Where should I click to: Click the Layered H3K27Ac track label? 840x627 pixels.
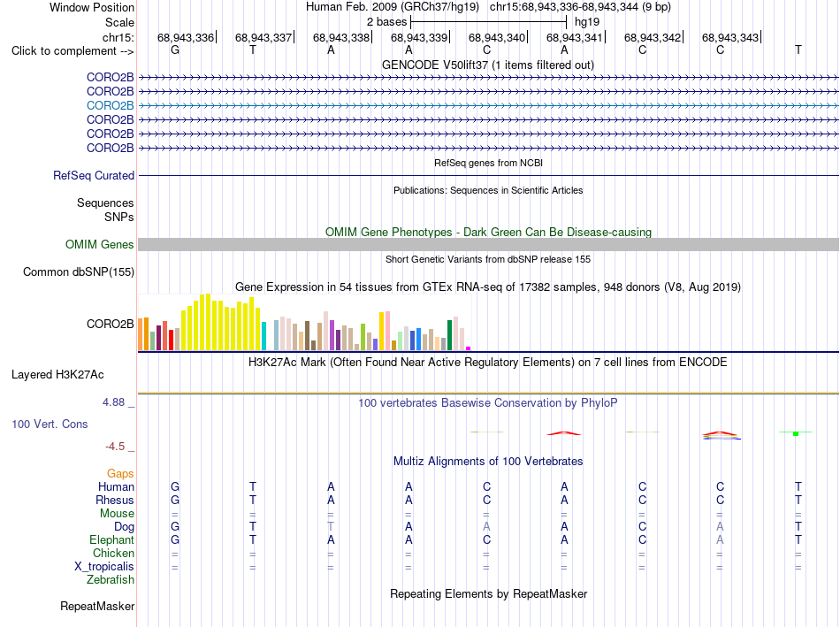point(57,375)
